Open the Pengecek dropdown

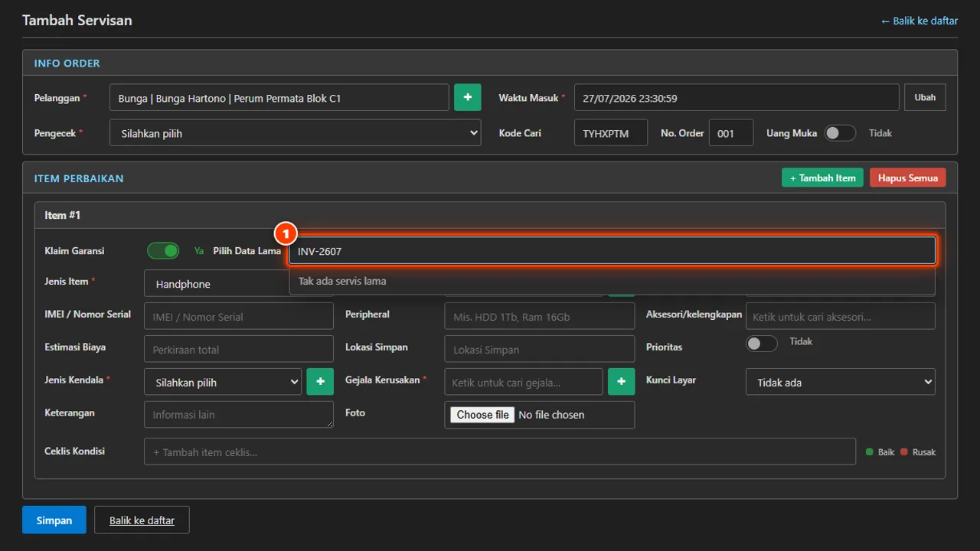coord(296,133)
